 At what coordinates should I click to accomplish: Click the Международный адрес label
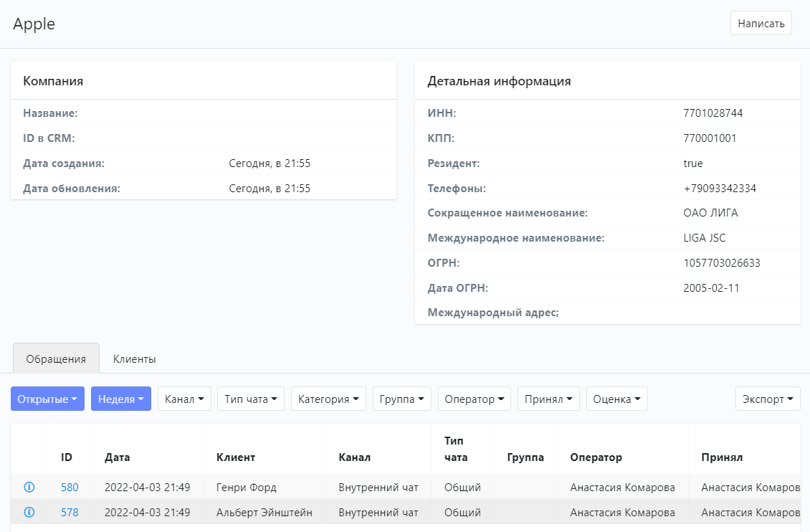point(493,313)
